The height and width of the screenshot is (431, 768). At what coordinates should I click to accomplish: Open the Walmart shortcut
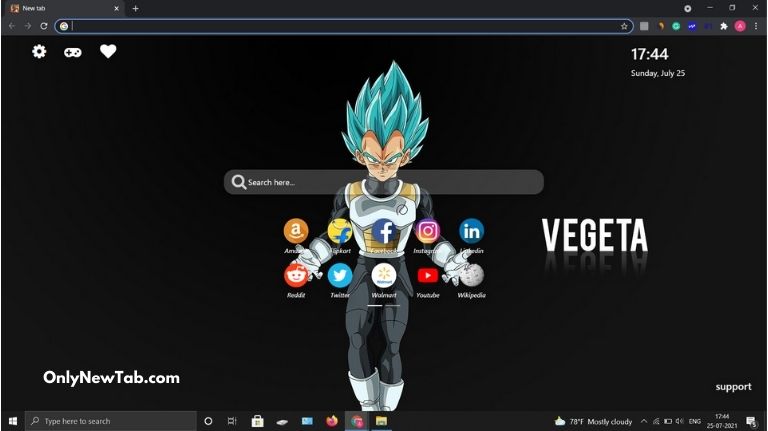(384, 275)
